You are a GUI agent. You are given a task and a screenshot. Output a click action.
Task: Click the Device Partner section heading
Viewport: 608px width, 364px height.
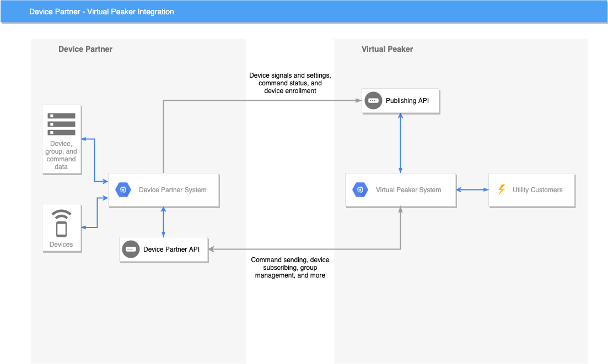point(85,49)
